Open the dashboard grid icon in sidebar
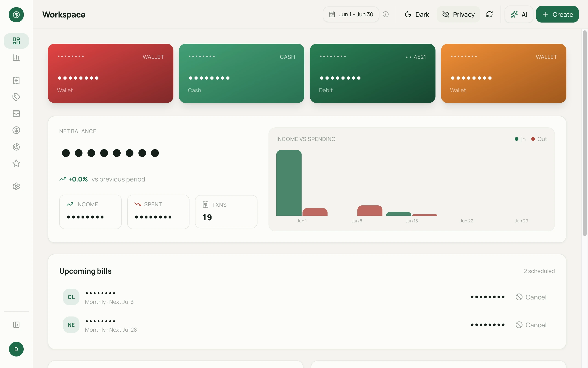The width and height of the screenshot is (588, 368). pyautogui.click(x=16, y=41)
